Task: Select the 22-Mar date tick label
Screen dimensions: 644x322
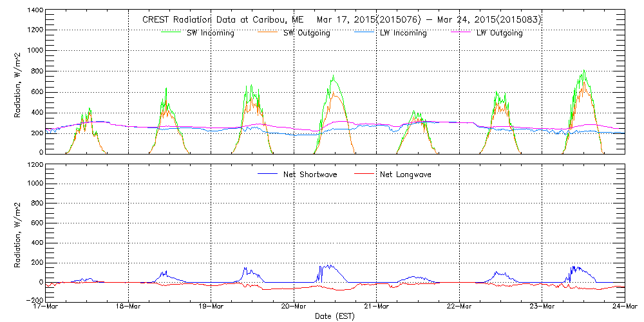Action: point(459,307)
